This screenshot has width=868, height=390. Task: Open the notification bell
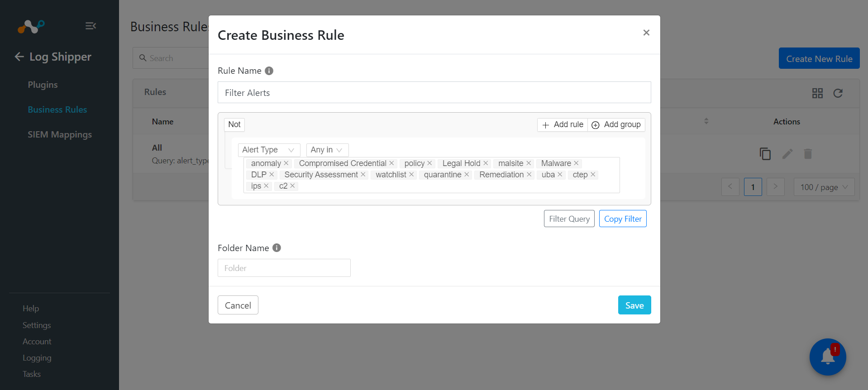[828, 357]
